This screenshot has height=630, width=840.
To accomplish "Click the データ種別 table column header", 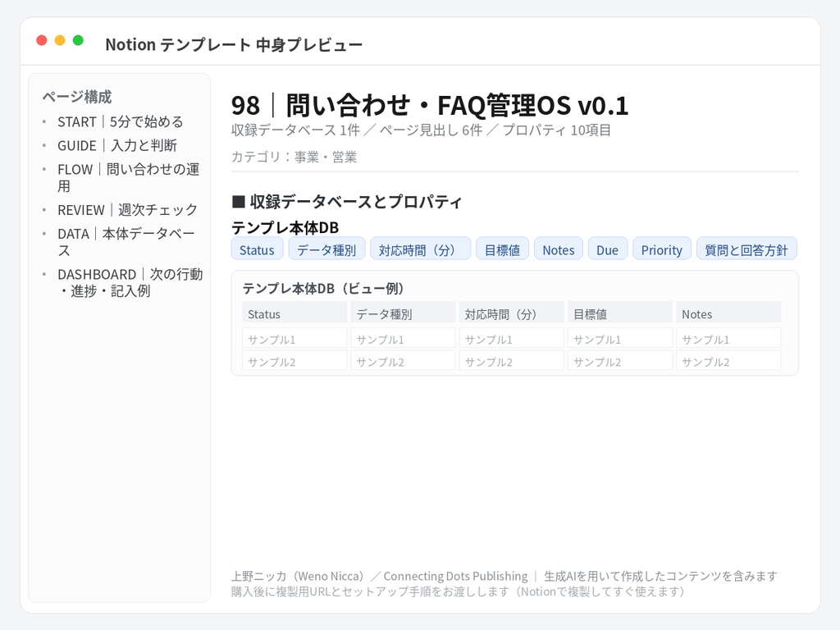I will click(x=404, y=313).
